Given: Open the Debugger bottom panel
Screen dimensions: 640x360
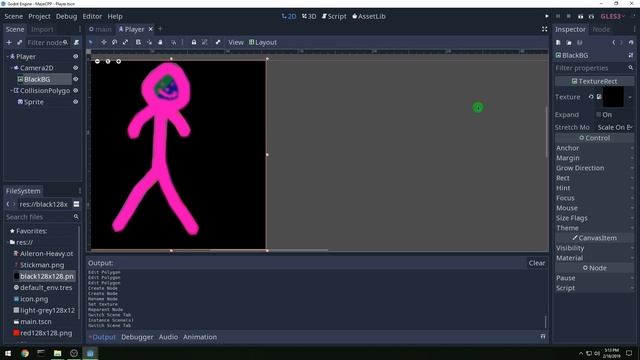Looking at the screenshot, I should [137, 337].
